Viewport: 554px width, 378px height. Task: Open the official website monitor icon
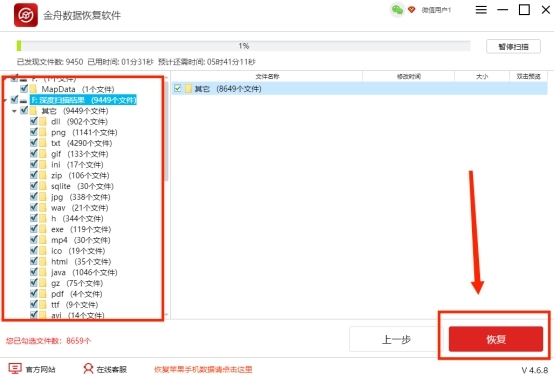15,369
